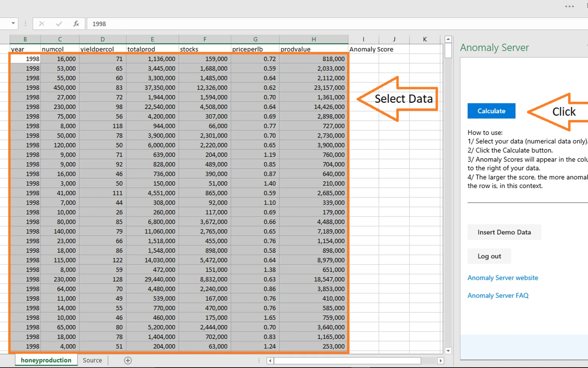Viewport: 588px width, 368px height.
Task: Click the numcol cell '450,000'
Action: 60,88
